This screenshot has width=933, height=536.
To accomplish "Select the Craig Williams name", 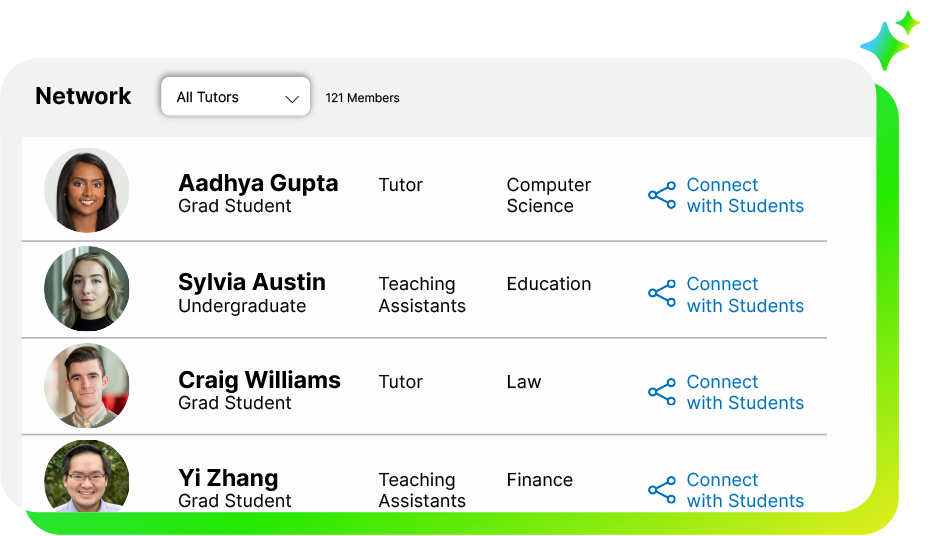I will 259,380.
